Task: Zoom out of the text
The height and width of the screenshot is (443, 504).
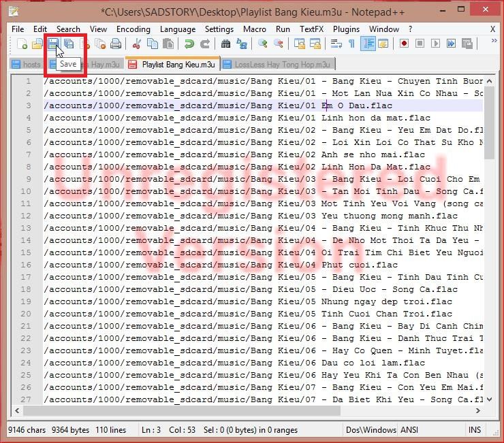Action: (279, 44)
